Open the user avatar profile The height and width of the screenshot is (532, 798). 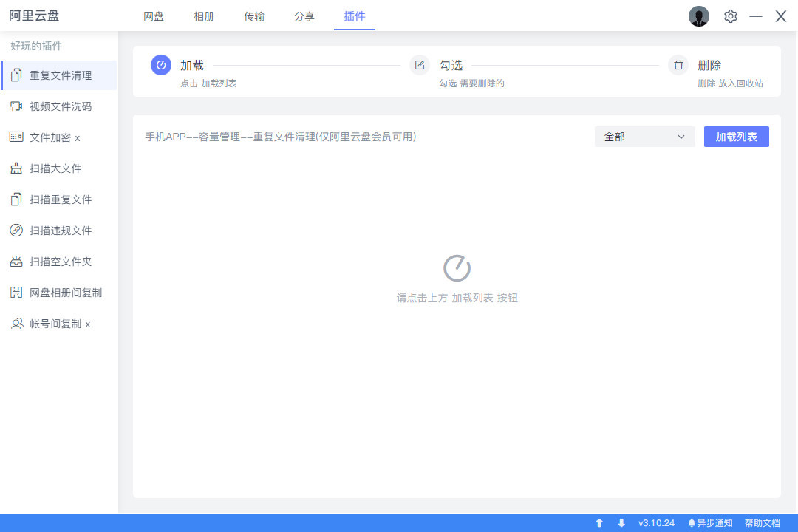(x=698, y=16)
